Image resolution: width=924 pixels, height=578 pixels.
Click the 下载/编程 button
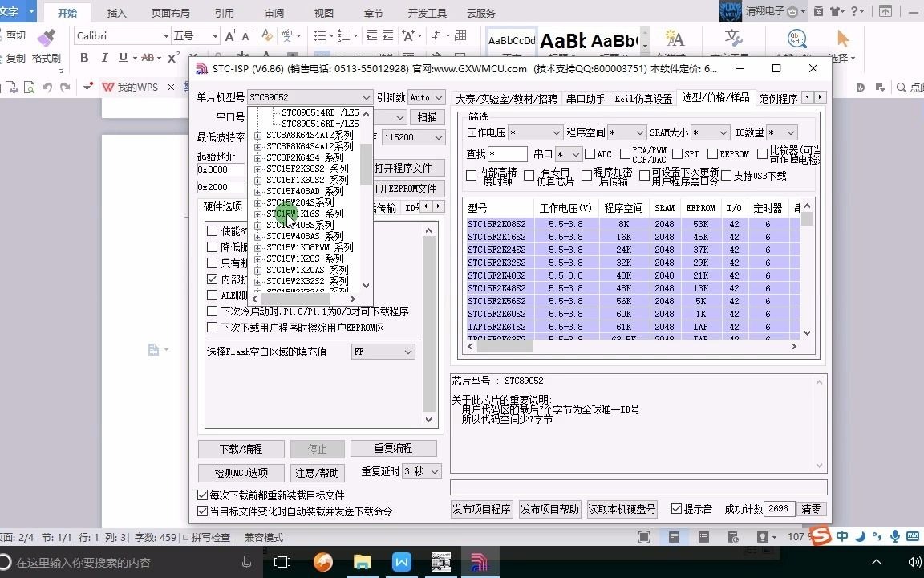pos(241,449)
